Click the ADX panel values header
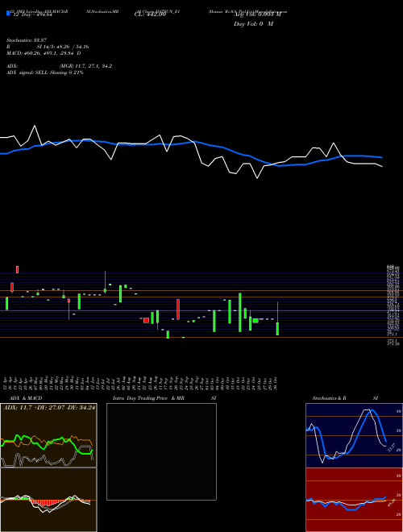Screen dimensions: 403x532 point(49,407)
